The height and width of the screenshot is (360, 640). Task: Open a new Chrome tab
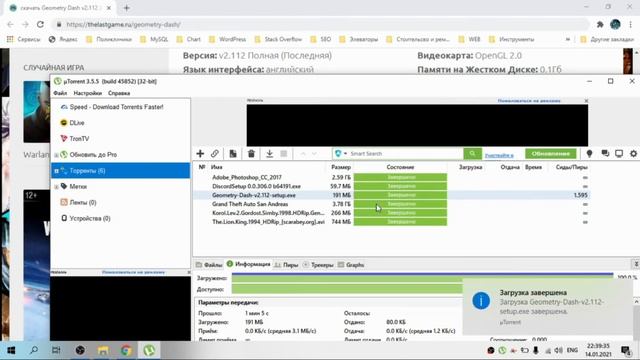pyautogui.click(x=127, y=8)
